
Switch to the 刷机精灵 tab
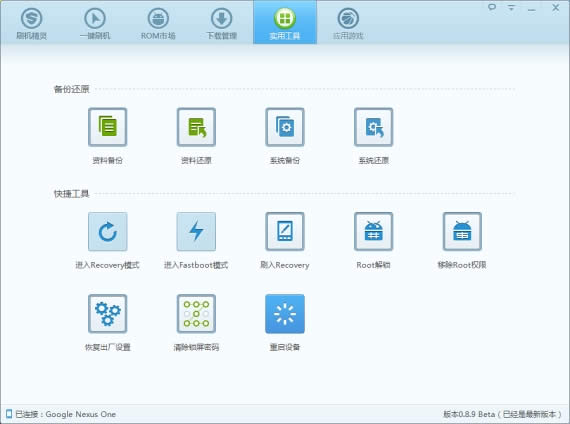(32, 23)
